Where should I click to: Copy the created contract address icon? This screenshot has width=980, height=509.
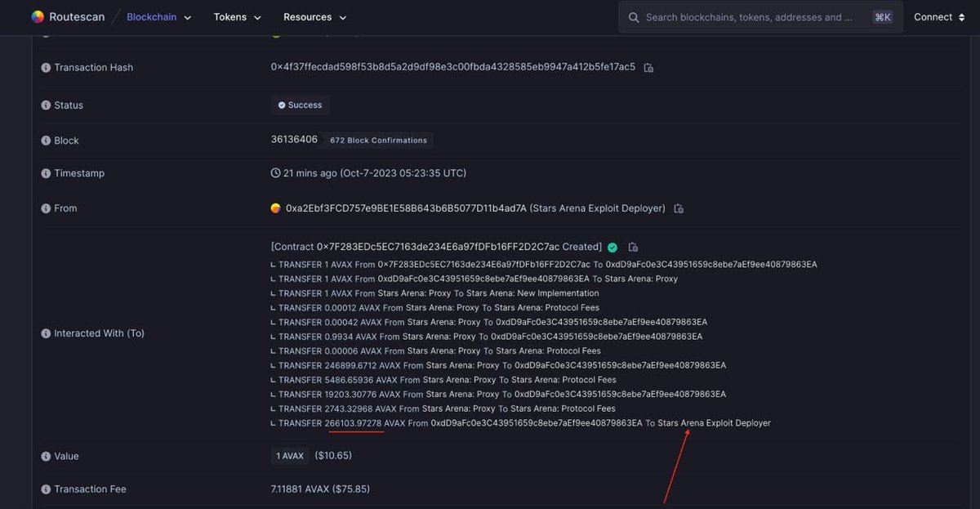click(x=633, y=247)
